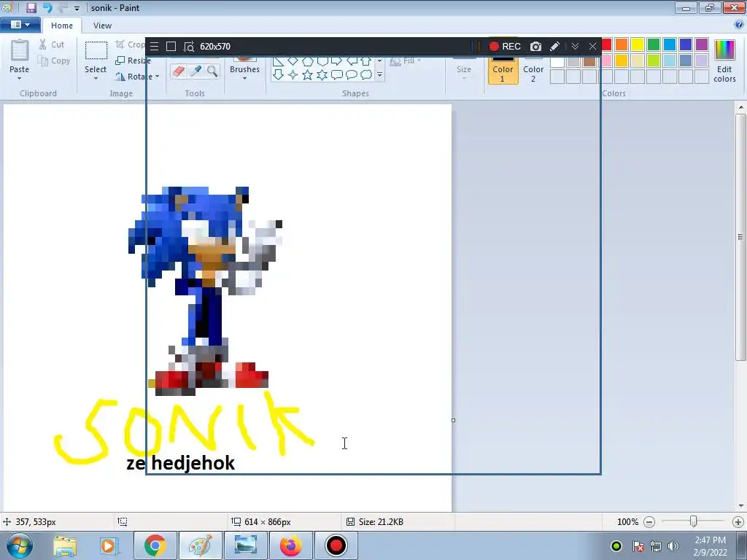Pick the turquoise color swatch
The width and height of the screenshot is (747, 560).
point(670,44)
